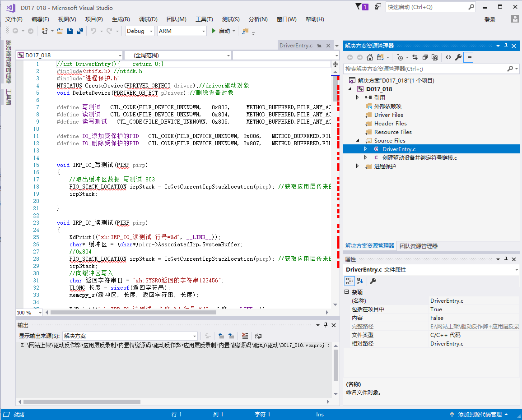Image resolution: width=522 pixels, height=420 pixels.
Task: Click the View Code icon in Solution Explorer
Action: click(448, 57)
